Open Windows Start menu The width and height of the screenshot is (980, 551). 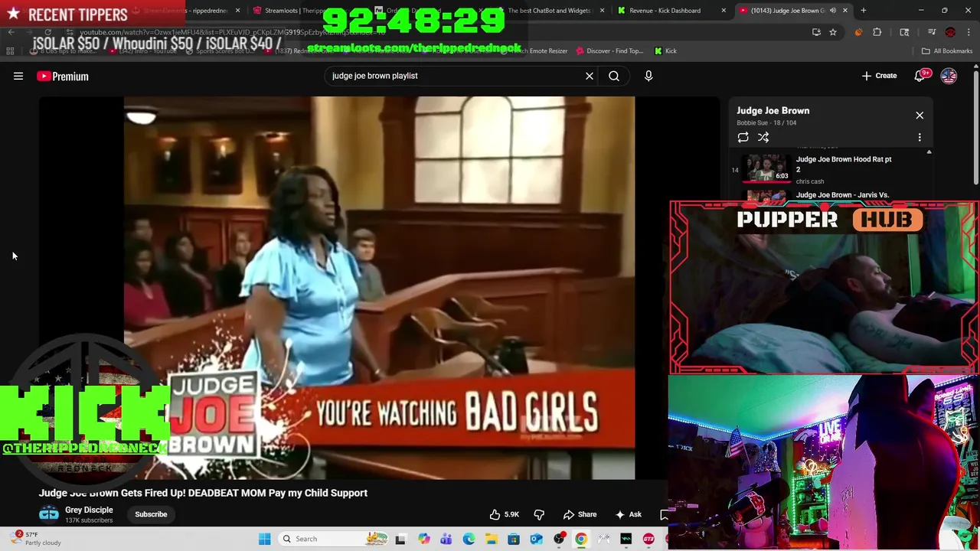click(x=264, y=539)
